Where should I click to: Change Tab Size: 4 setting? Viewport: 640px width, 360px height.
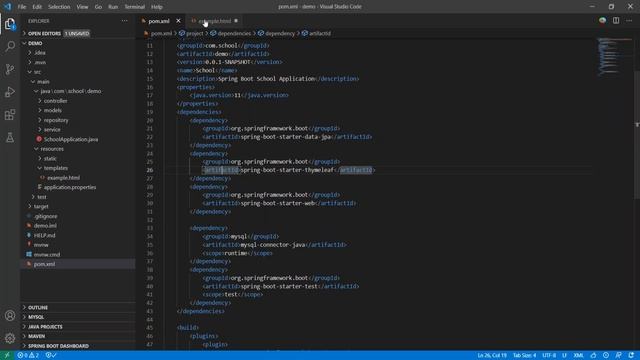[x=524, y=355]
